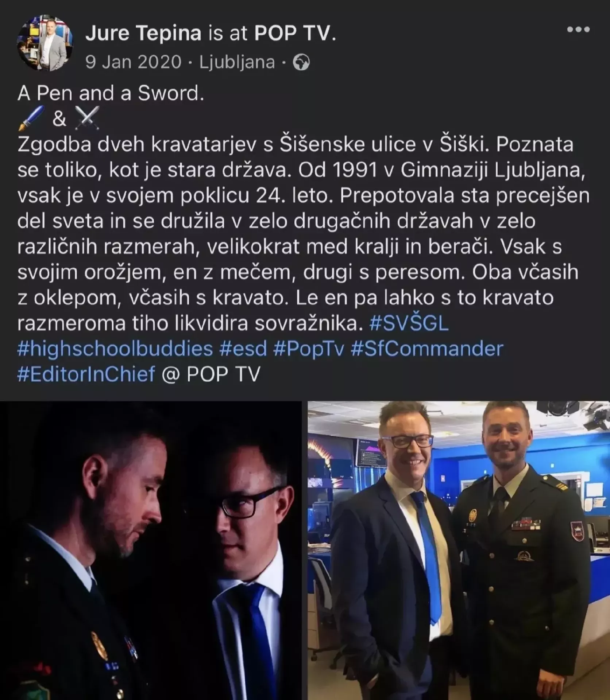The image size is (610, 700).
Task: Tap the Slovenian post body text
Action: tap(303, 233)
